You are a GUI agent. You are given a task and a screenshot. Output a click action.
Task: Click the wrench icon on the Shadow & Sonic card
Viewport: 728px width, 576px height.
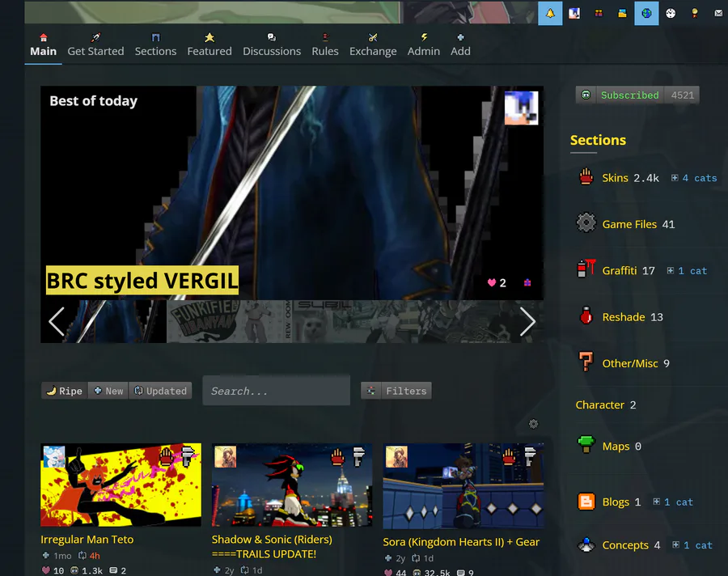tap(358, 456)
